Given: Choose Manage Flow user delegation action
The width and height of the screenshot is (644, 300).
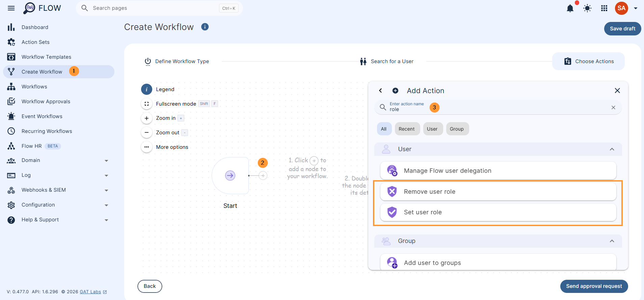Looking at the screenshot, I should pos(498,171).
